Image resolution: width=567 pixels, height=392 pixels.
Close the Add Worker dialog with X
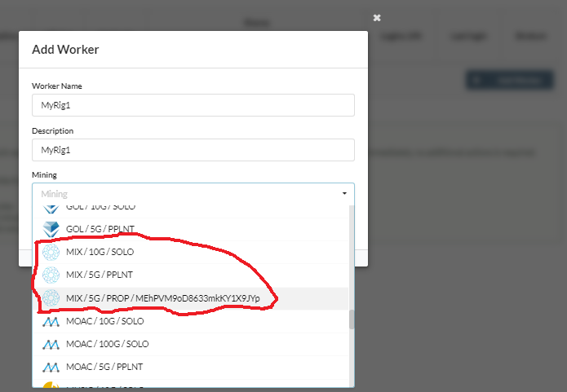tap(377, 18)
